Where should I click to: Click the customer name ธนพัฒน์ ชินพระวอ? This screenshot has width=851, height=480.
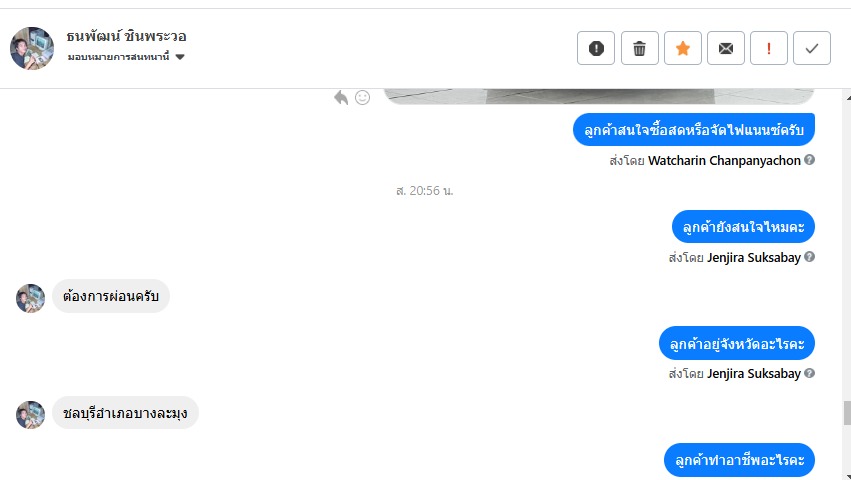[x=126, y=36]
